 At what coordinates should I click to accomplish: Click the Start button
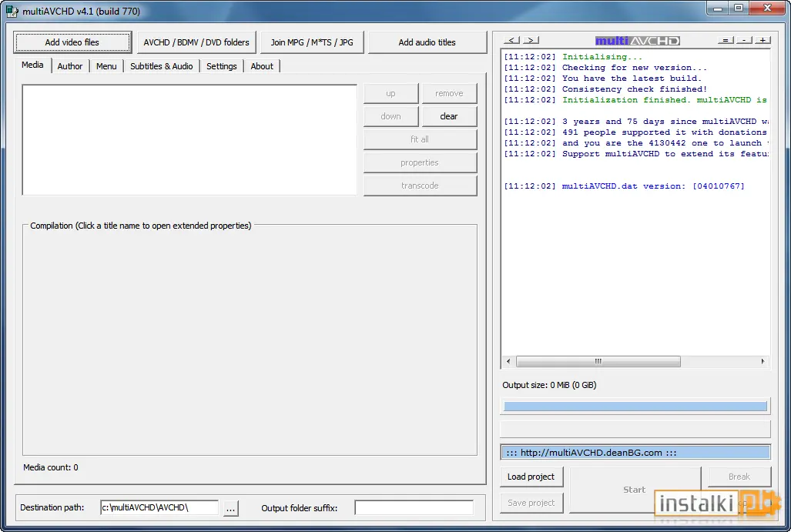click(x=635, y=490)
